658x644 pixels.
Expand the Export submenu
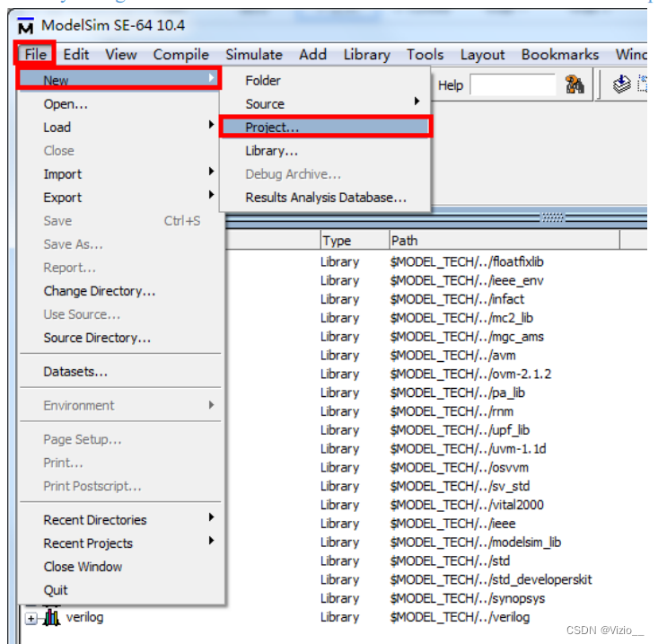(x=118, y=198)
